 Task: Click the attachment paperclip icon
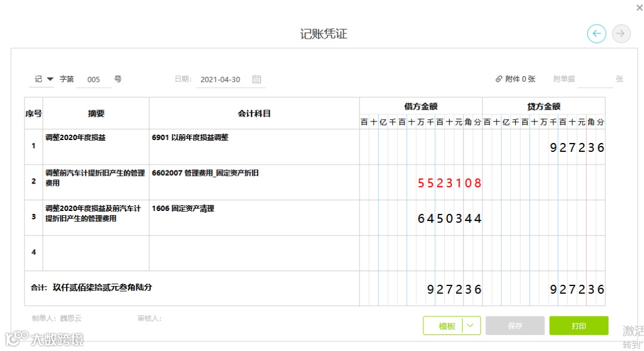(x=499, y=79)
